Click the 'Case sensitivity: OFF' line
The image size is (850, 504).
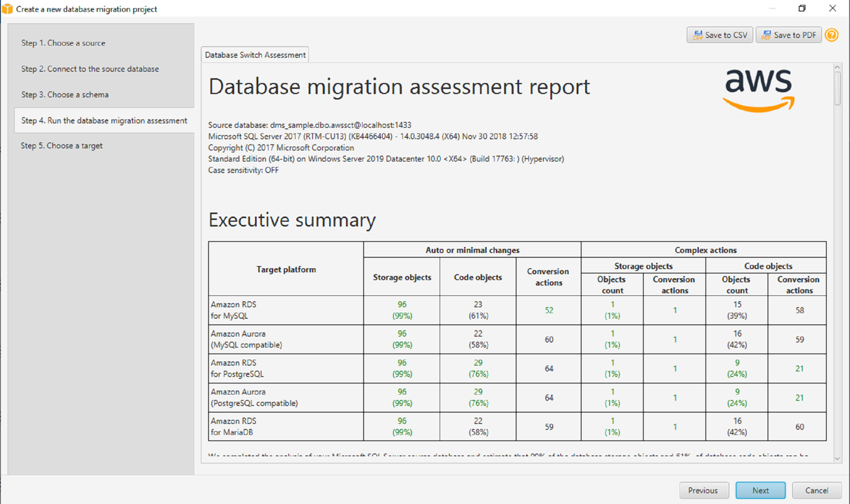click(x=243, y=171)
